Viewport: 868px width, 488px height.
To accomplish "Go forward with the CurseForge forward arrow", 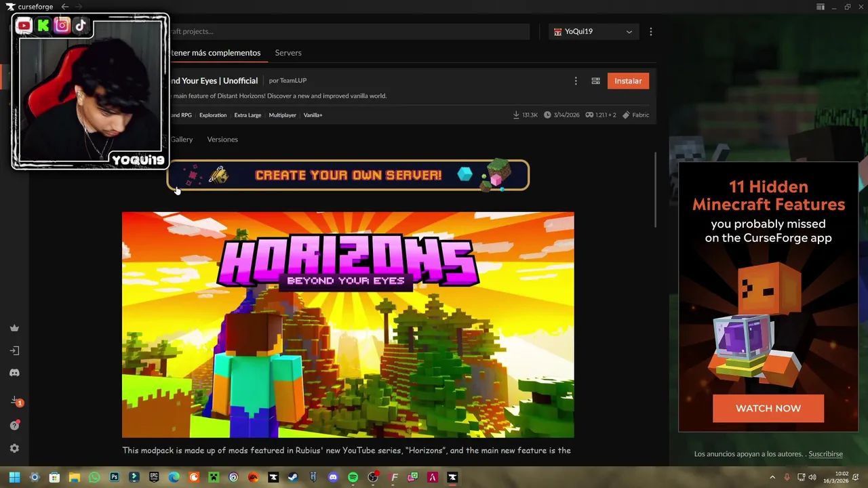I will [79, 7].
